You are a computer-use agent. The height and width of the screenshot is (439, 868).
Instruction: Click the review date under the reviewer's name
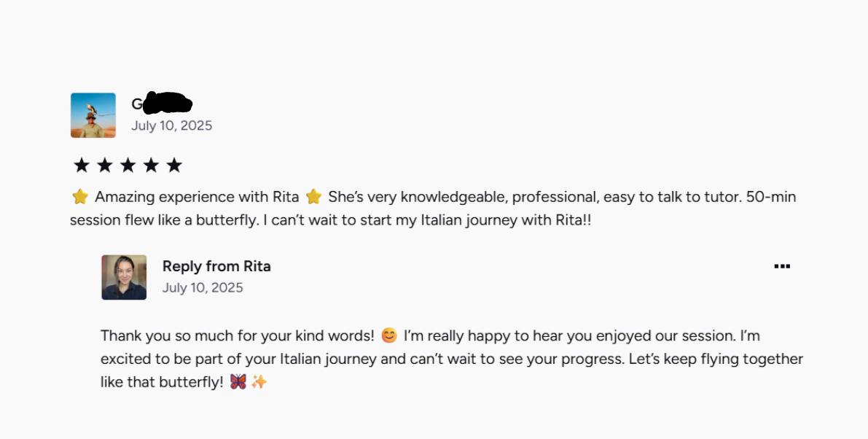171,125
